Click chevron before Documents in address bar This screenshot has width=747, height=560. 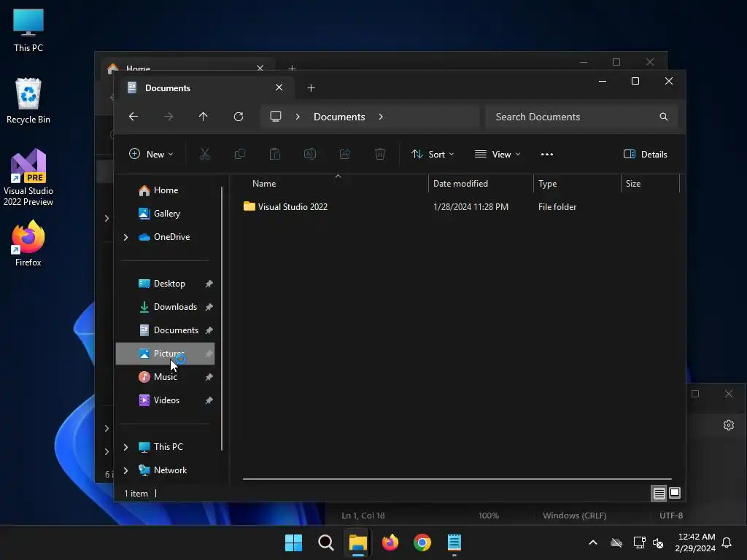(x=298, y=117)
